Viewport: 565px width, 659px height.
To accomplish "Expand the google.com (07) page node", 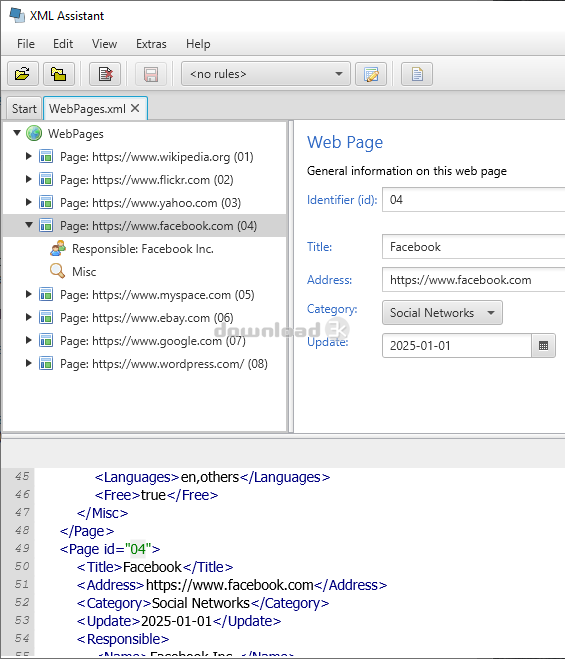I will pyautogui.click(x=29, y=340).
